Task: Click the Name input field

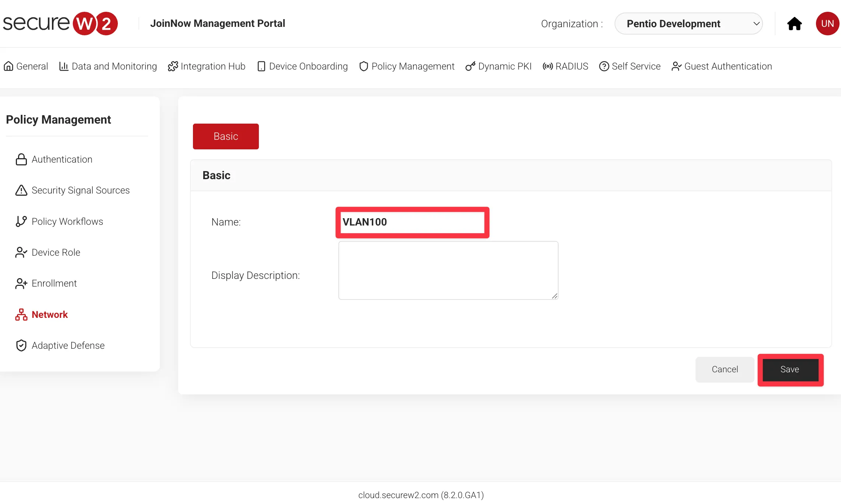Action: [412, 222]
